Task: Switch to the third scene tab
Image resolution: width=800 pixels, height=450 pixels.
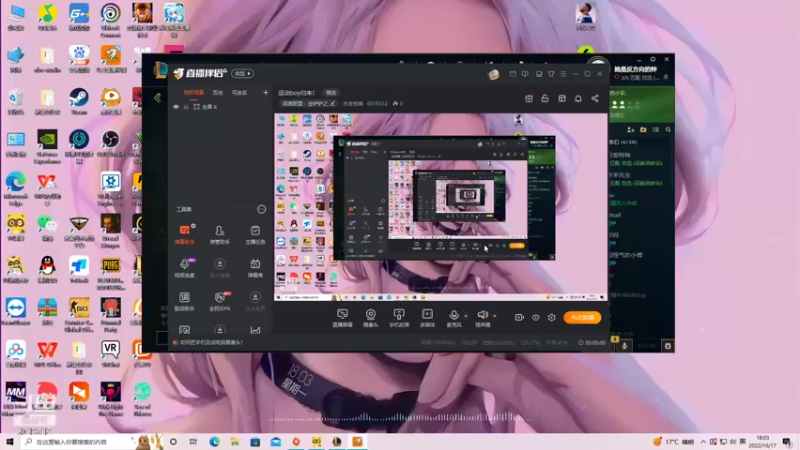Action: (x=239, y=92)
